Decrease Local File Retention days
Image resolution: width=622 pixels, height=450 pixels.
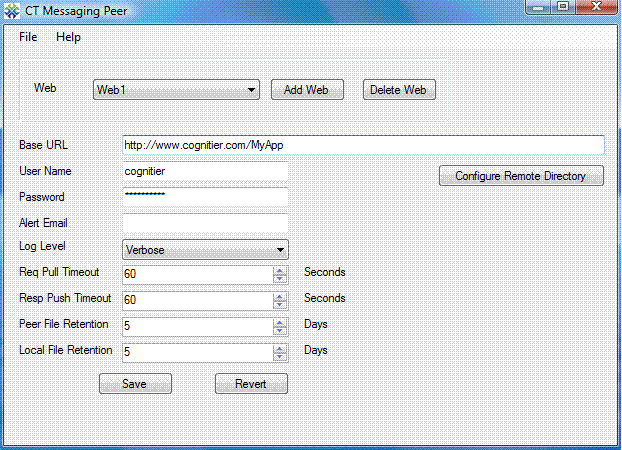pyautogui.click(x=280, y=356)
